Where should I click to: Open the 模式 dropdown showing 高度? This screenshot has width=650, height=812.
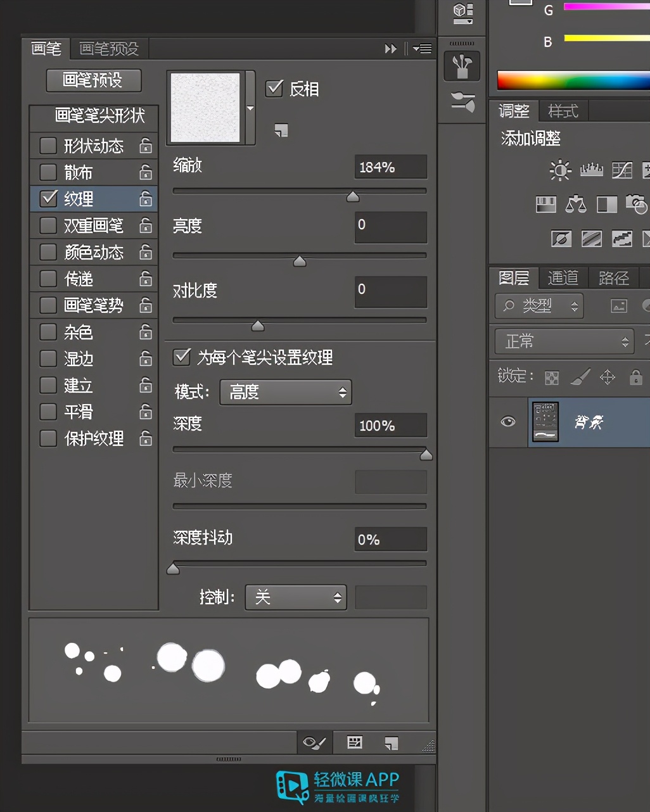click(285, 392)
